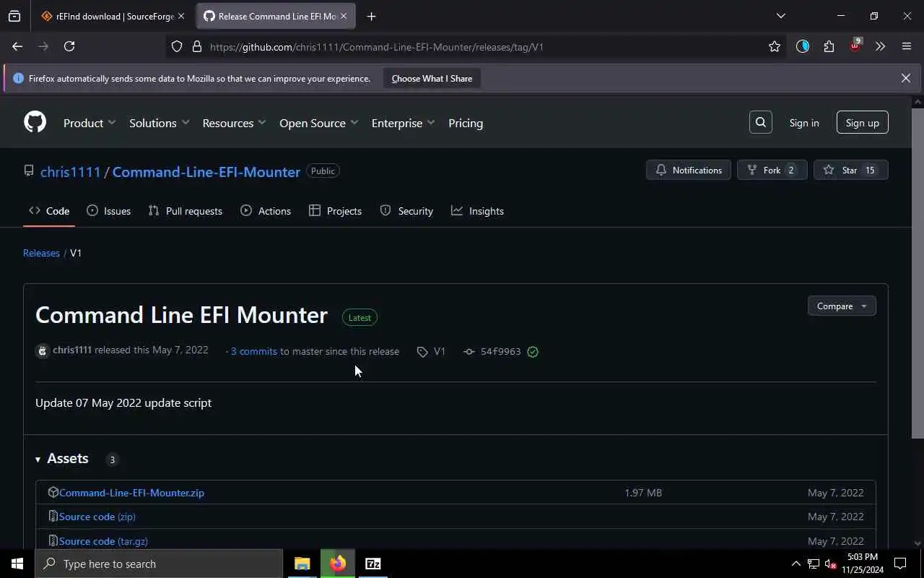Open the GitHub search magnifier button

pos(760,122)
